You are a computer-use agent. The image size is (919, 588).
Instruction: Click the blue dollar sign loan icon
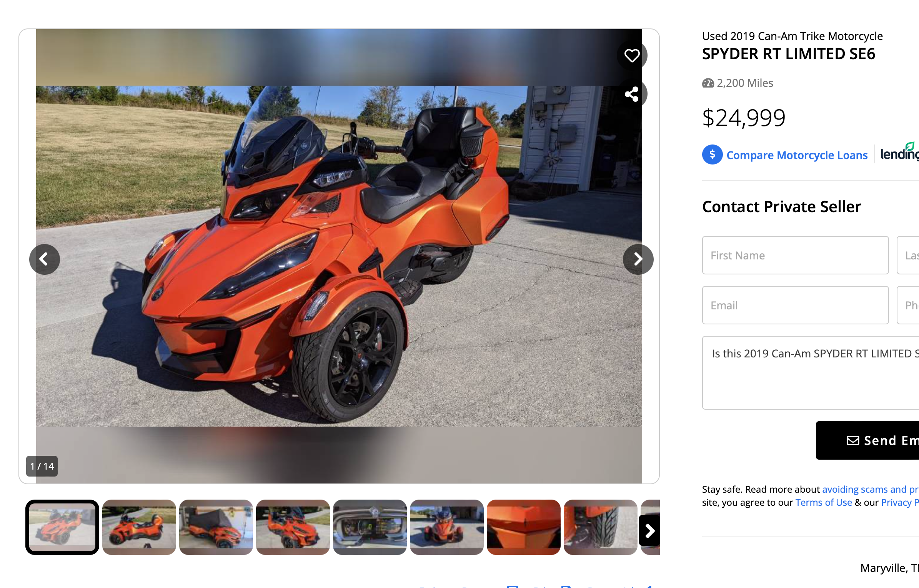point(712,154)
